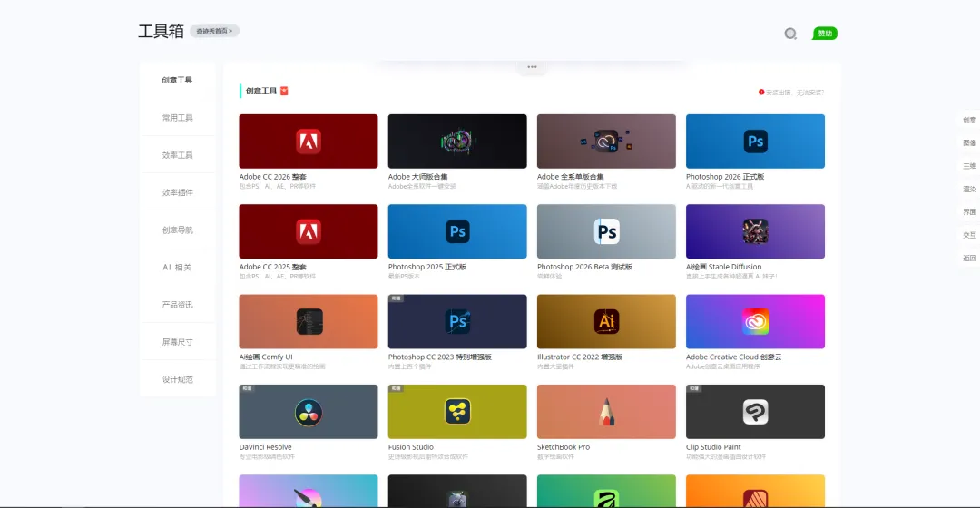980x508 pixels.
Task: Jump to 创意 section on right edge
Action: click(x=969, y=120)
